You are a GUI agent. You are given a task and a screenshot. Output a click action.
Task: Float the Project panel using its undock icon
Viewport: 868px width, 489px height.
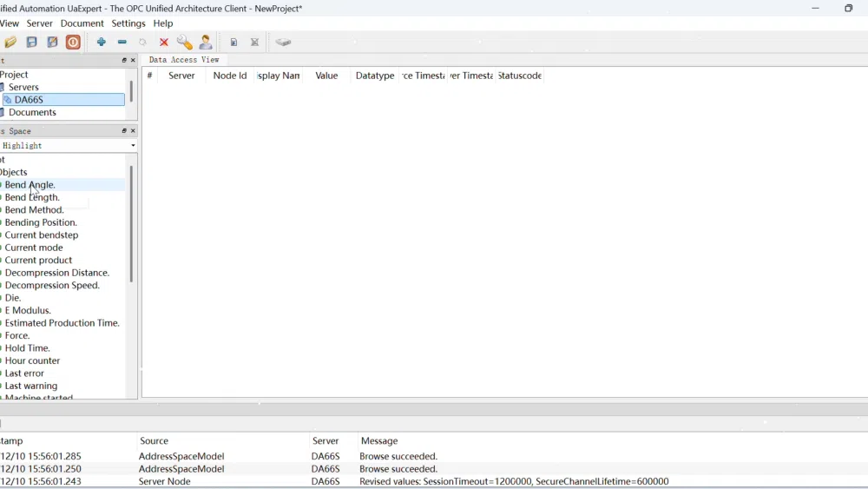click(x=124, y=60)
